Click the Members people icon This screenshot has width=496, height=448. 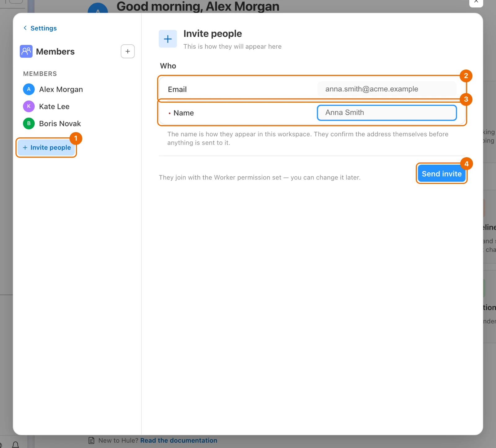click(x=26, y=51)
